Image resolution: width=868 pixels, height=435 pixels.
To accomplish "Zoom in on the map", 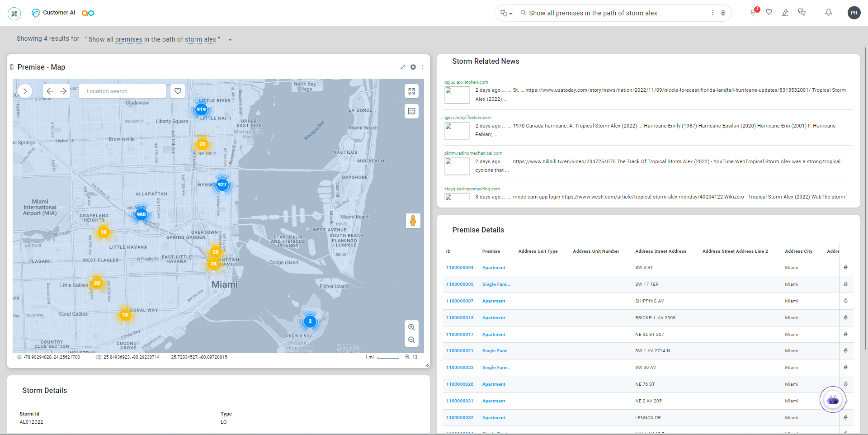I will coord(411,327).
